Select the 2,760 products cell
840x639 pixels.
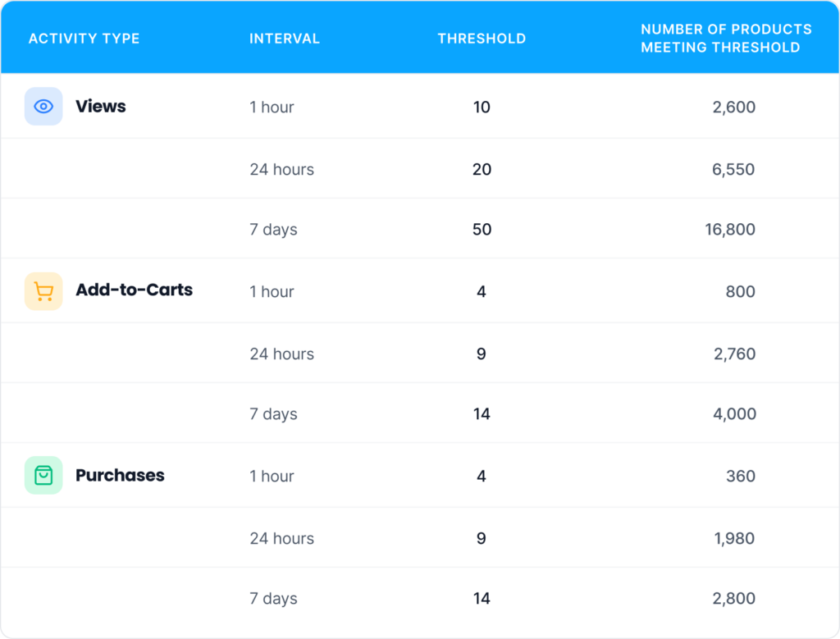(734, 354)
